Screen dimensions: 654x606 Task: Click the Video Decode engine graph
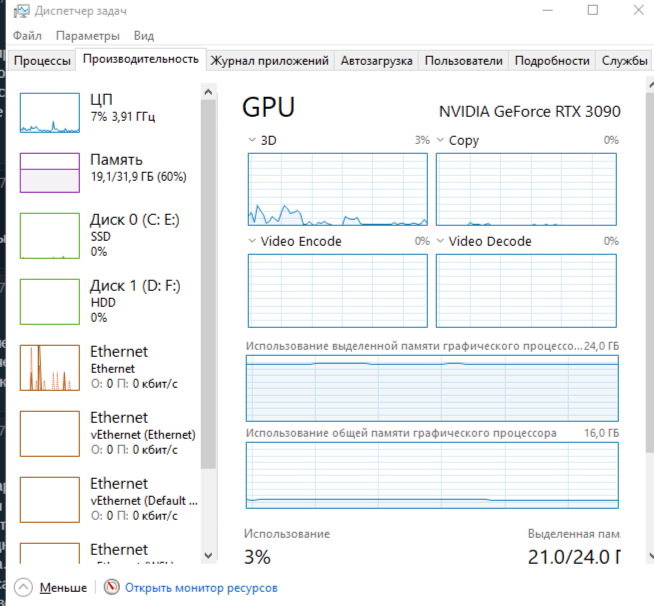click(526, 291)
